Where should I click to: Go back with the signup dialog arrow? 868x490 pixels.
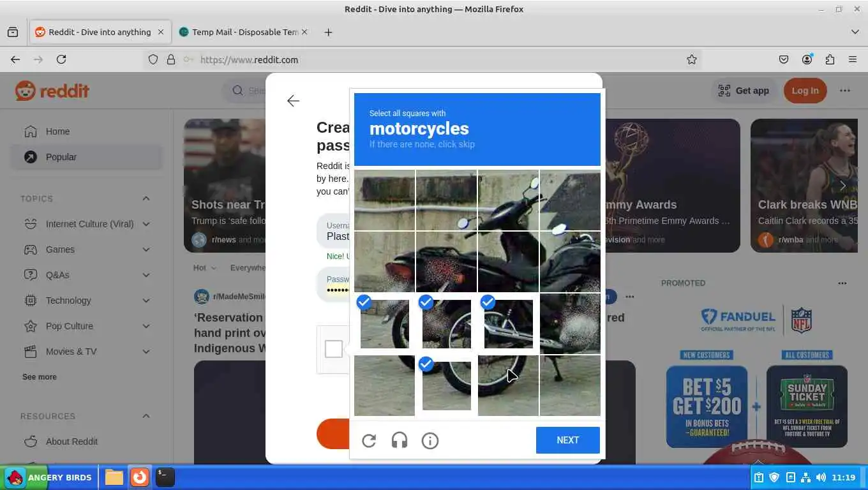click(293, 101)
